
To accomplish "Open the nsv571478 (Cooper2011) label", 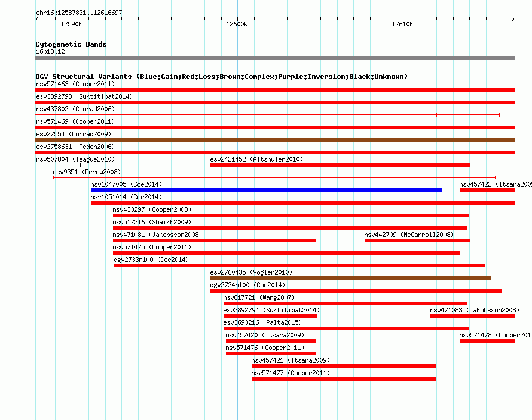I will click(x=496, y=335).
